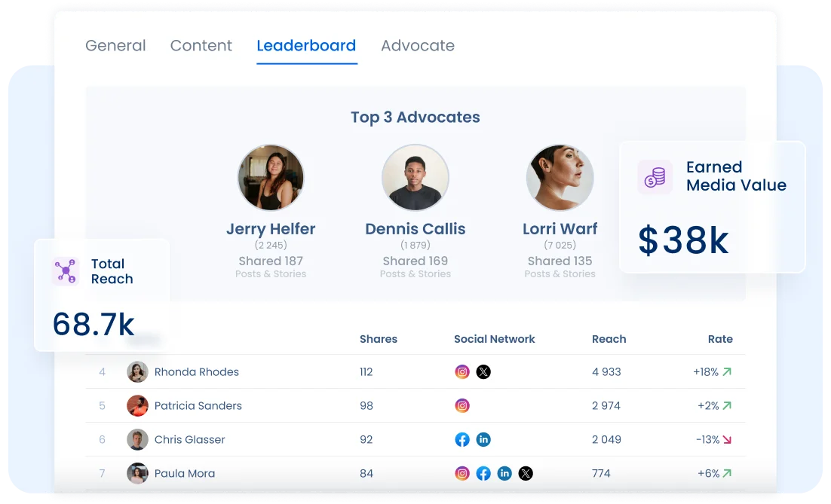The height and width of the screenshot is (504, 831).
Task: Click LinkedIn icon in Paula Mora row
Action: (x=504, y=473)
